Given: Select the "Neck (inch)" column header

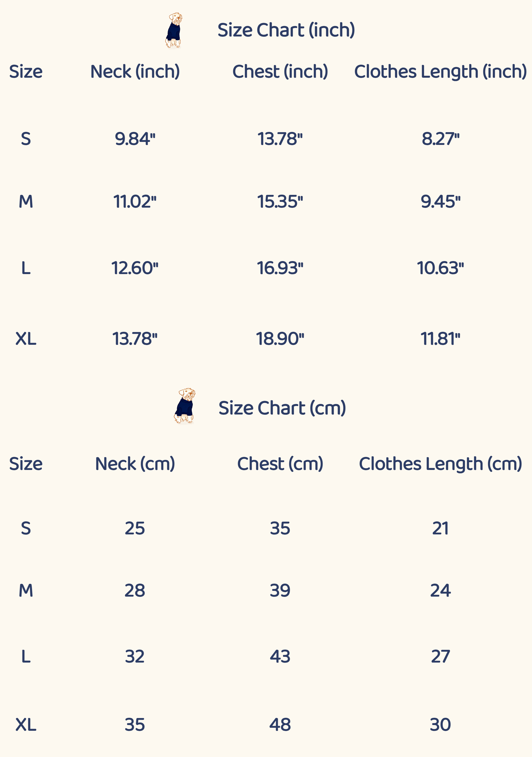Looking at the screenshot, I should point(135,71).
